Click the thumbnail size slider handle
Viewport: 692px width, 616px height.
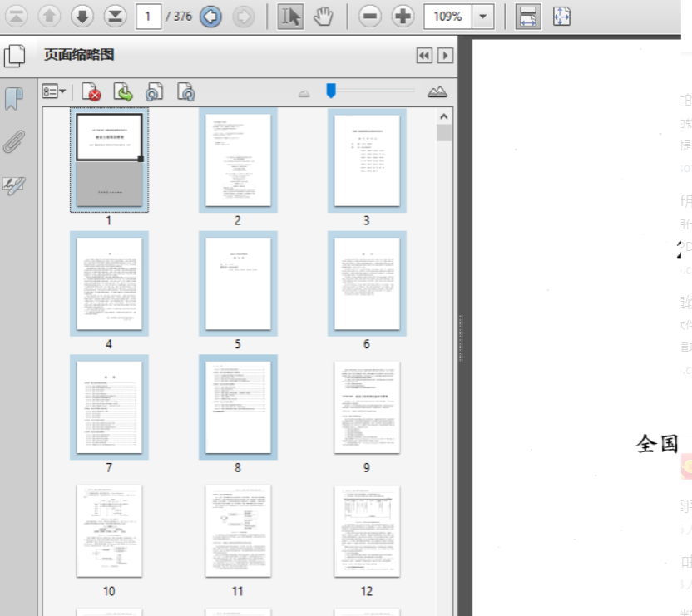tap(331, 91)
